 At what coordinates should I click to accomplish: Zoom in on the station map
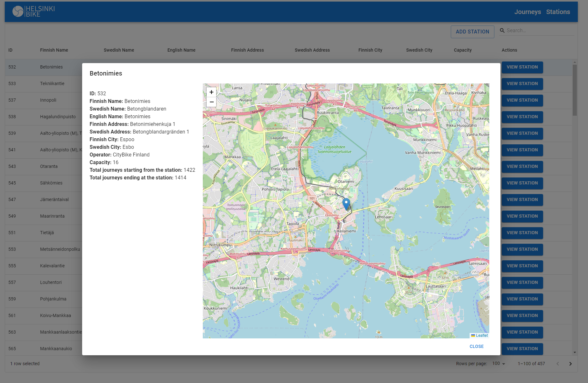[211, 92]
